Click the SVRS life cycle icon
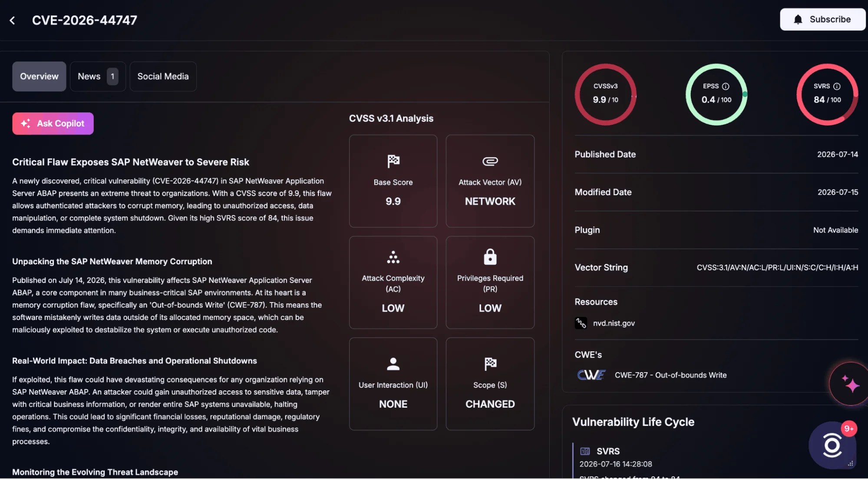 [585, 451]
